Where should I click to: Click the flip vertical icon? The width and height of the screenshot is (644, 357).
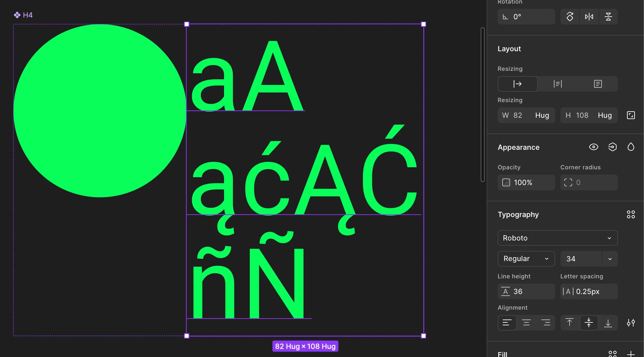608,17
